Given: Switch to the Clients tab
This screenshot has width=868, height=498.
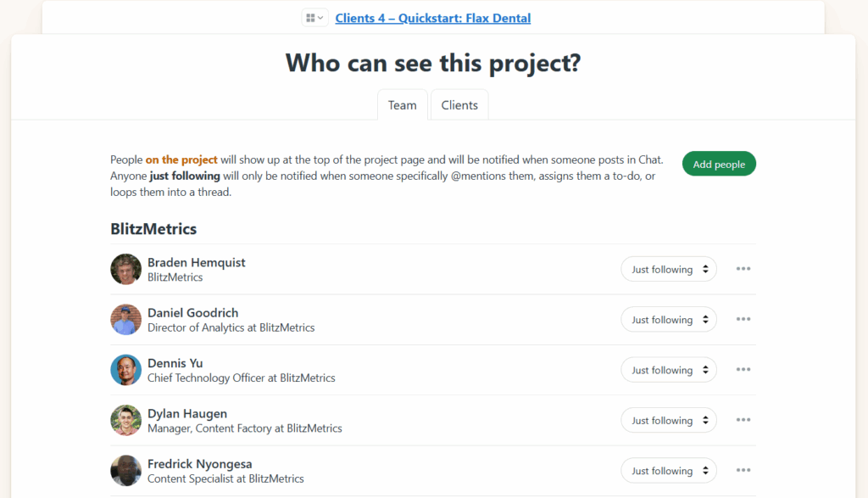Looking at the screenshot, I should (459, 105).
